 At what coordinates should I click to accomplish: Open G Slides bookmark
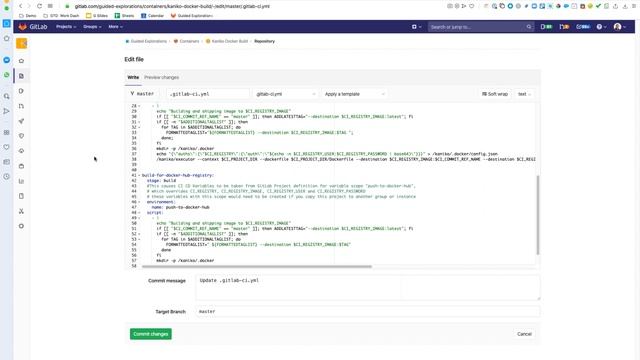(x=97, y=16)
